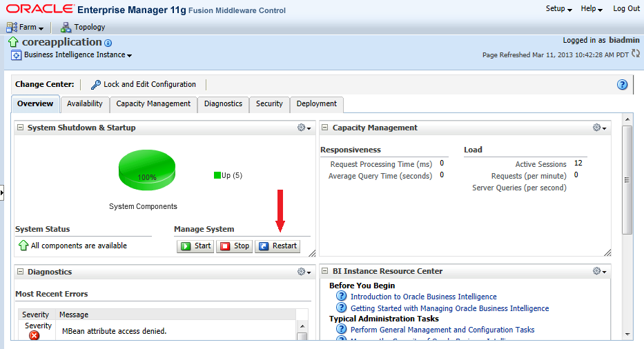Click the red error severity icon
Screen dimensions: 644x349
pos(35,335)
